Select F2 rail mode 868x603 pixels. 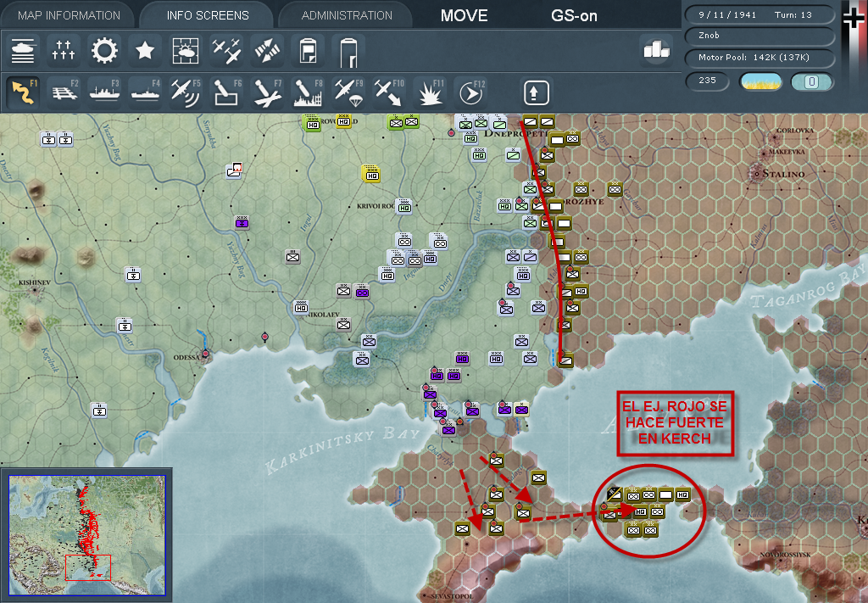point(64,92)
